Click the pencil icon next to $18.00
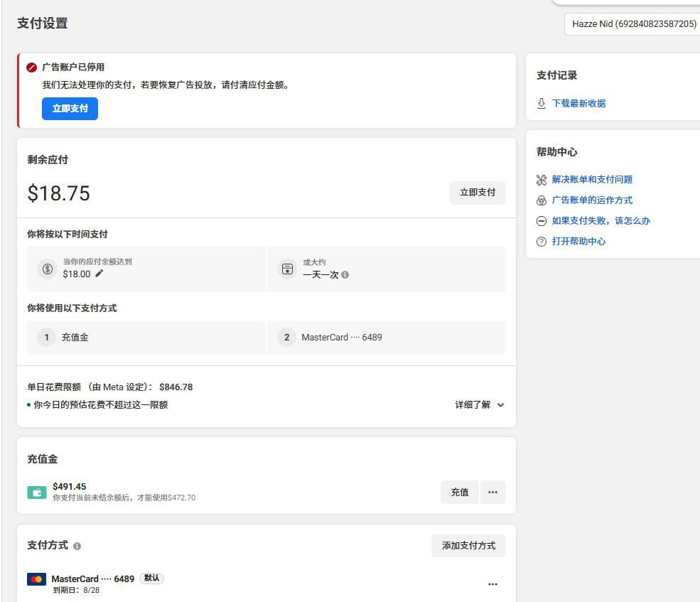The image size is (700, 602). pos(99,274)
